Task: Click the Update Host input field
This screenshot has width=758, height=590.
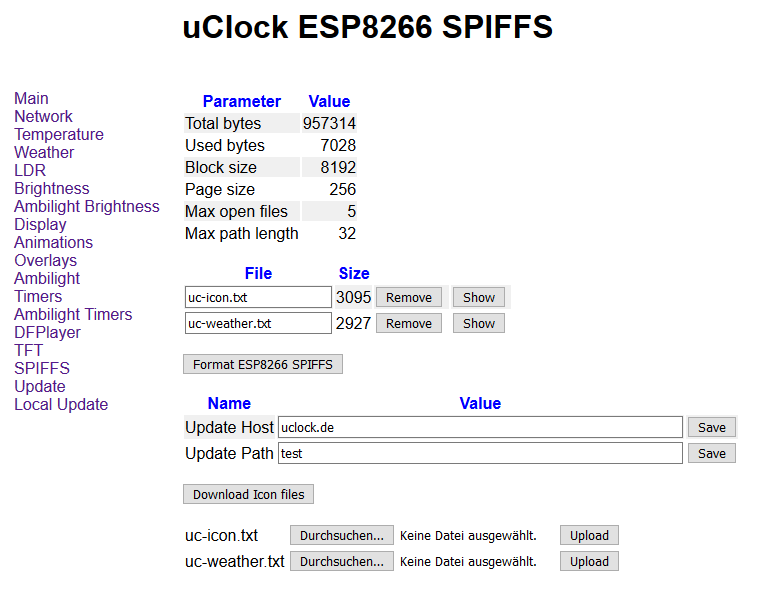Action: [480, 428]
